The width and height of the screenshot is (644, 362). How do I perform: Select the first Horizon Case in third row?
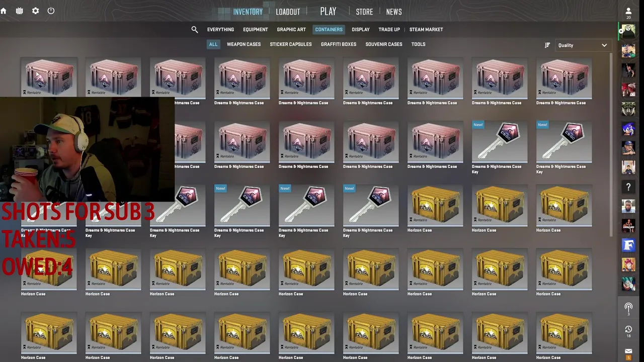[435, 205]
